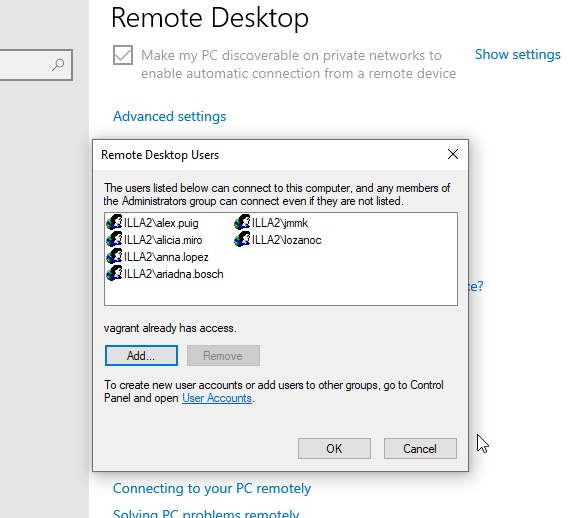This screenshot has width=578, height=518.
Task: Select ILLA2\alex.puig in the user list
Action: click(x=161, y=223)
